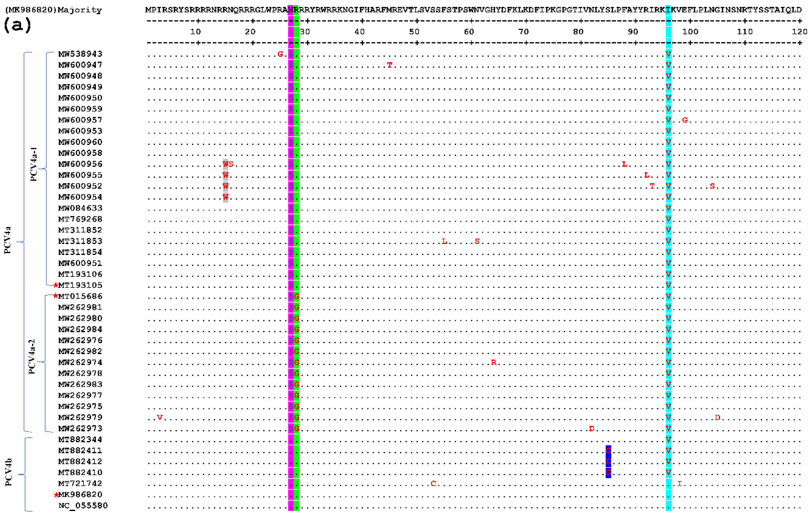Image resolution: width=812 pixels, height=519 pixels.
Task: Click the red G residue in row MW538943
Action: click(280, 54)
